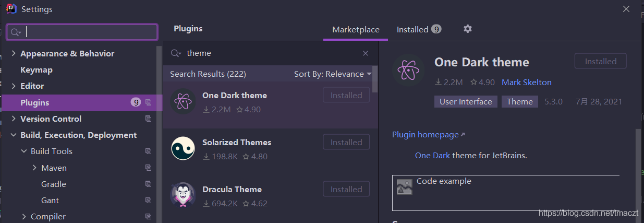Click project-level icon beside Gradle
The width and height of the screenshot is (644, 223).
coord(149,184)
